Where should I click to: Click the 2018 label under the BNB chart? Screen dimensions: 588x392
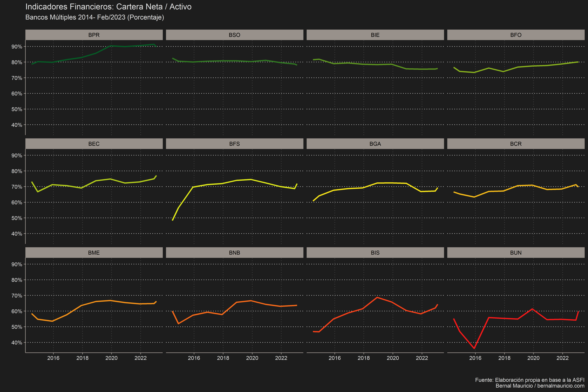[223, 358]
